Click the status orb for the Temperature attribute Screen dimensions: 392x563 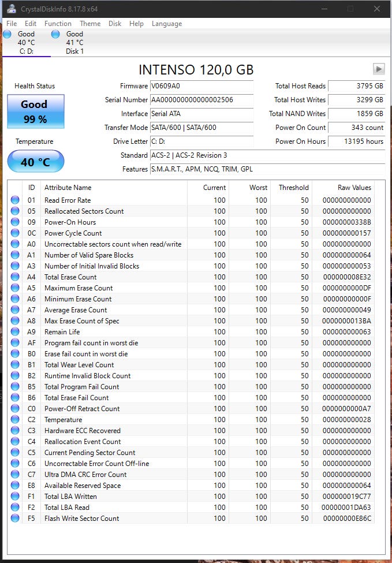click(x=15, y=420)
